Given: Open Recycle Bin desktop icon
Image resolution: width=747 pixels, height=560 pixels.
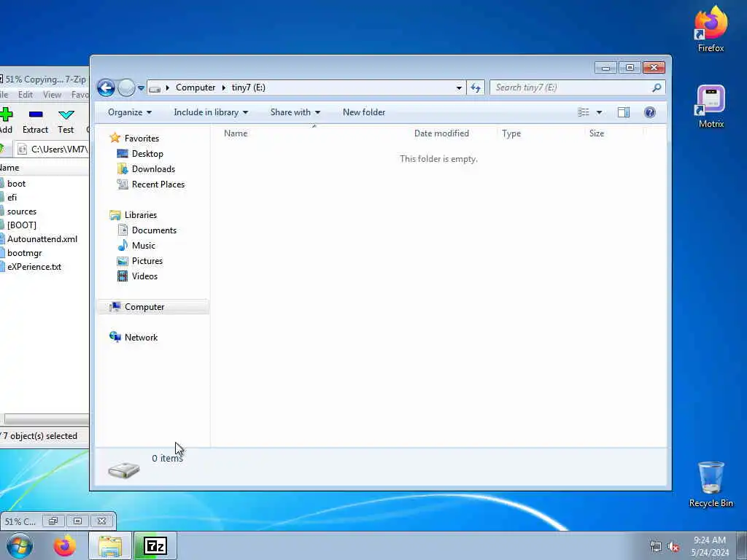Looking at the screenshot, I should tap(711, 484).
